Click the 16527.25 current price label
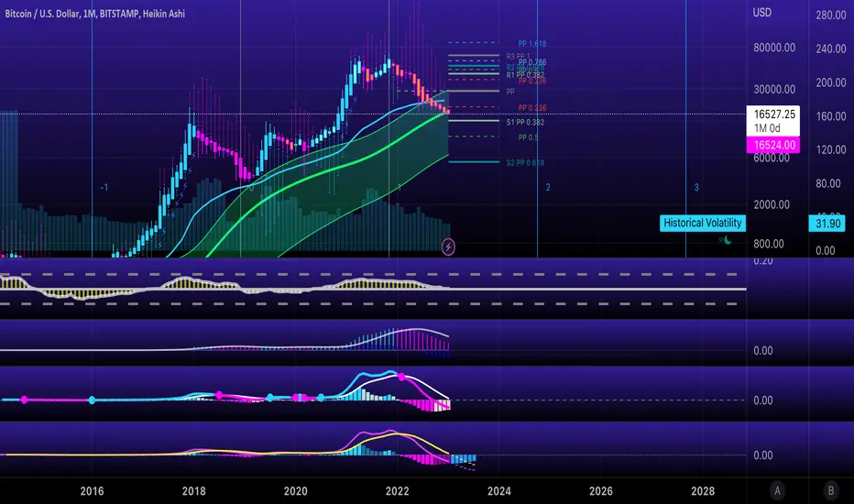 click(774, 114)
